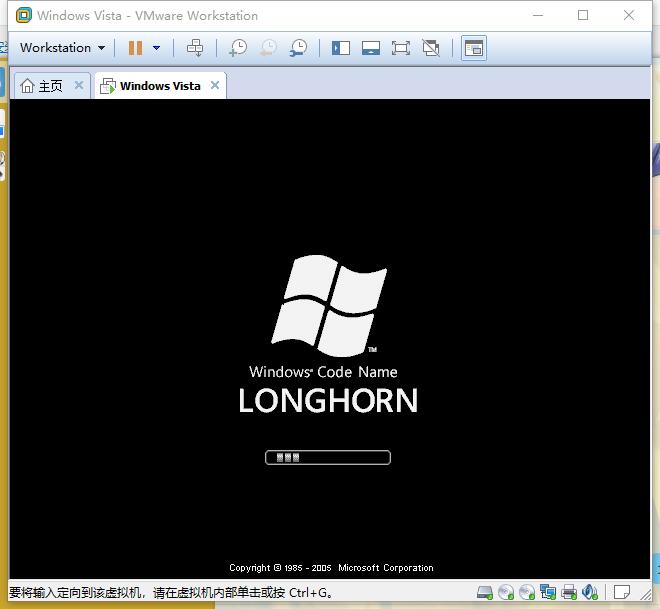Click the Ctrl+G input hint text
The width and height of the screenshot is (660, 609).
pos(172,593)
